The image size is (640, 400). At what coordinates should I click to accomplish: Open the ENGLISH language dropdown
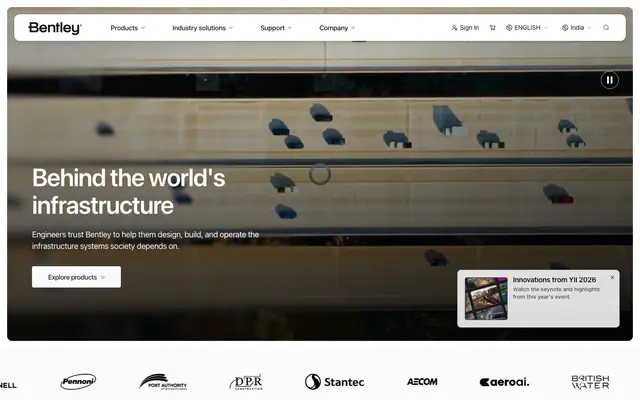pos(527,28)
